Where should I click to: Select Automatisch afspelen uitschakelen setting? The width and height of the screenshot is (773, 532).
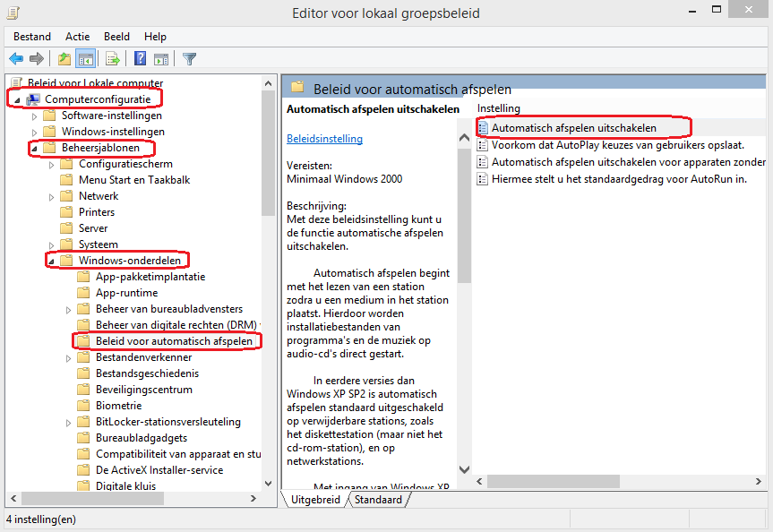[574, 128]
